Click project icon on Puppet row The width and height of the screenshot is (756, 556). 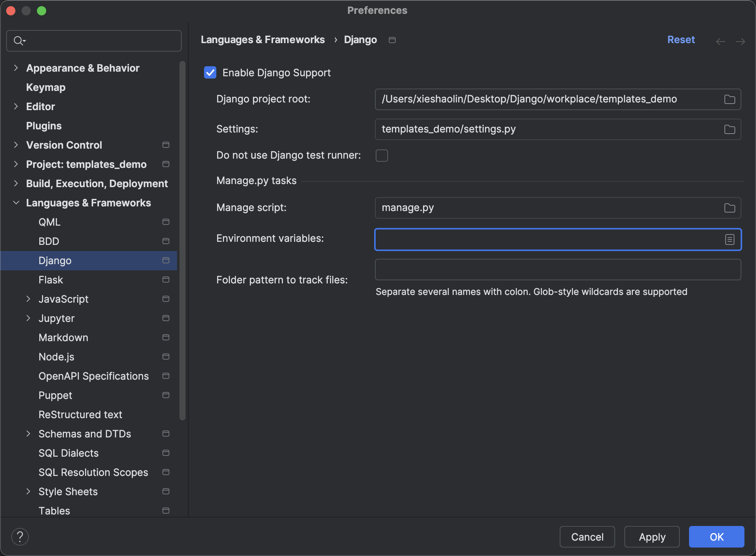[166, 395]
